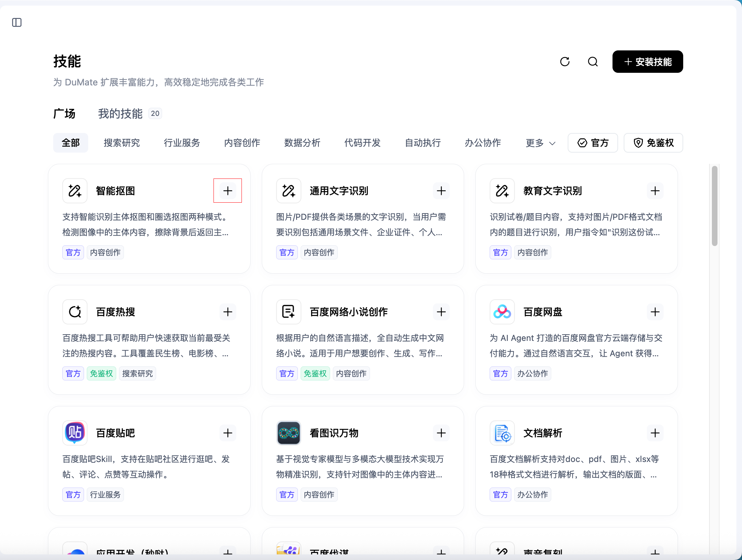Image resolution: width=742 pixels, height=560 pixels.
Task: Open the search magnifier icon
Action: pyautogui.click(x=593, y=62)
